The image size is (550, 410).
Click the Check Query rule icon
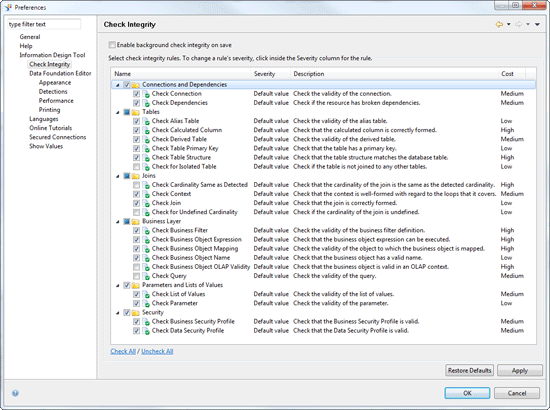coord(146,276)
